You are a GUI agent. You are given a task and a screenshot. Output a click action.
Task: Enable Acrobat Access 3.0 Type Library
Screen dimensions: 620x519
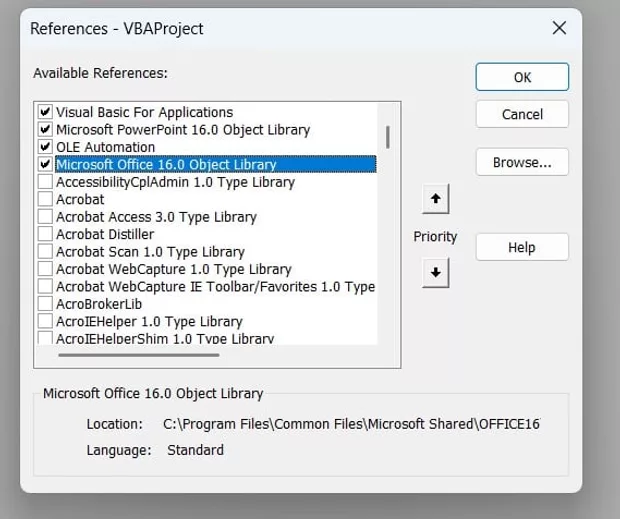pos(45,217)
